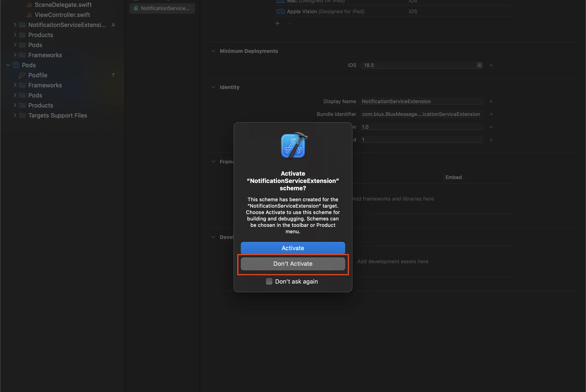
Task: Collapse the Pods project disclosure chevron
Action: pyautogui.click(x=8, y=65)
